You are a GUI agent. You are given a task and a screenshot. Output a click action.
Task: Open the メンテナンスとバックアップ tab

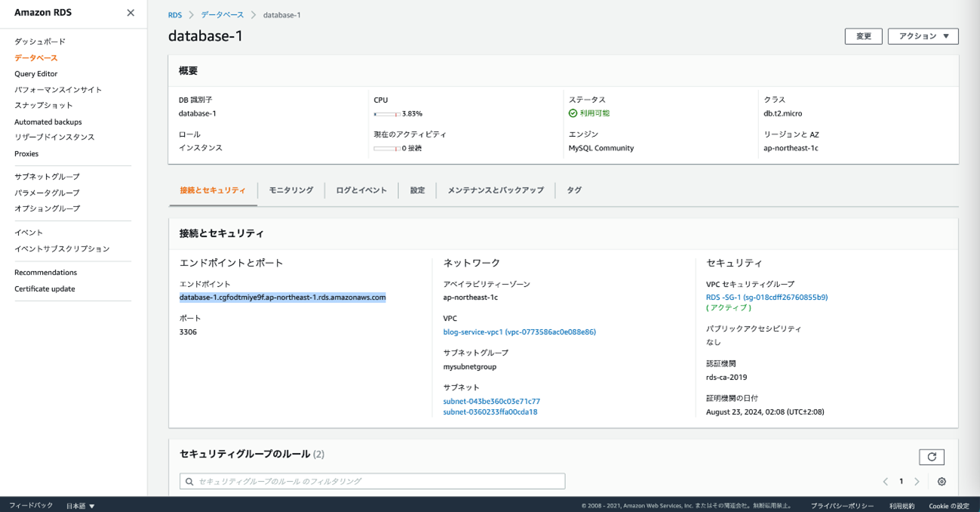pos(495,190)
